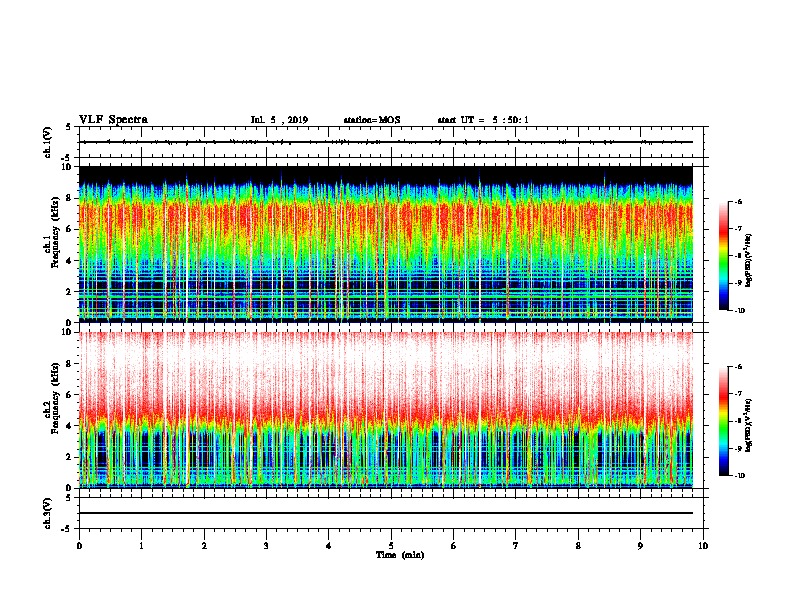
Task: Click the time axis tick label "4"
Action: click(x=329, y=546)
